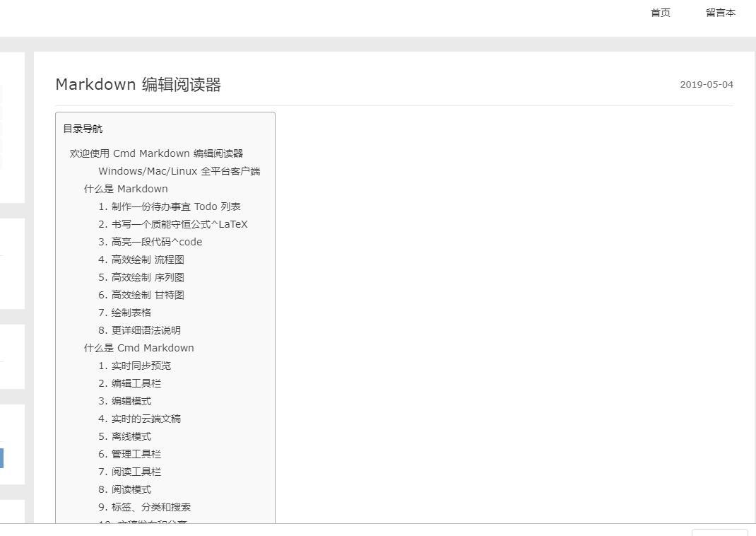Open the 留言本 menu item
The image size is (756, 536).
click(720, 13)
